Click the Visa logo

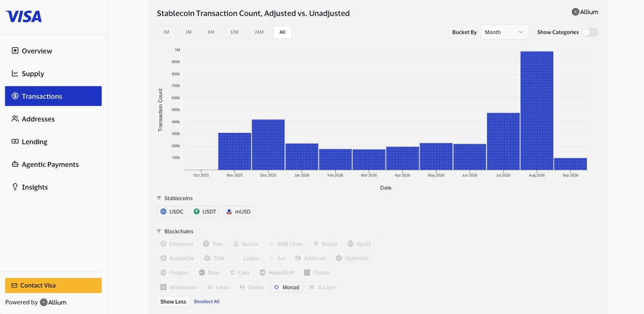[x=24, y=17]
